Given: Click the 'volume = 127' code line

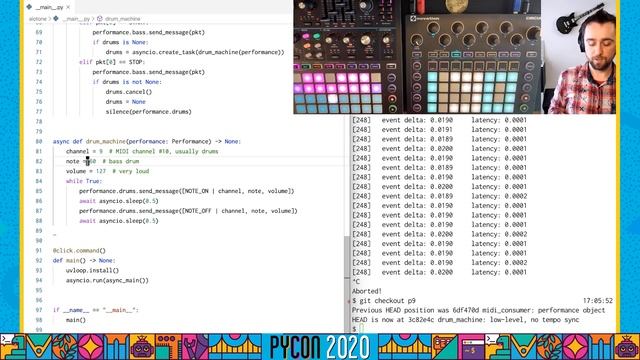Looking at the screenshot, I should tap(107, 171).
